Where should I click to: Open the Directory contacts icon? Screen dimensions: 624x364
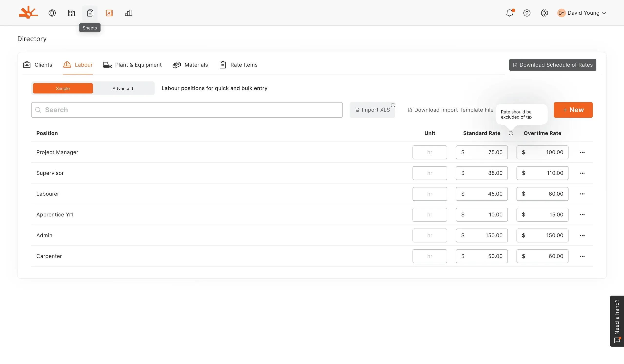[109, 13]
